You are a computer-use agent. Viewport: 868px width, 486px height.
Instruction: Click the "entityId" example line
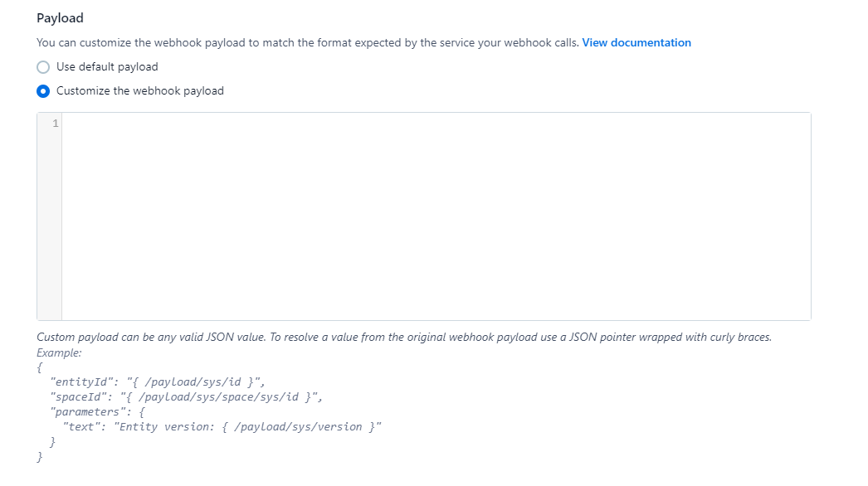point(157,382)
